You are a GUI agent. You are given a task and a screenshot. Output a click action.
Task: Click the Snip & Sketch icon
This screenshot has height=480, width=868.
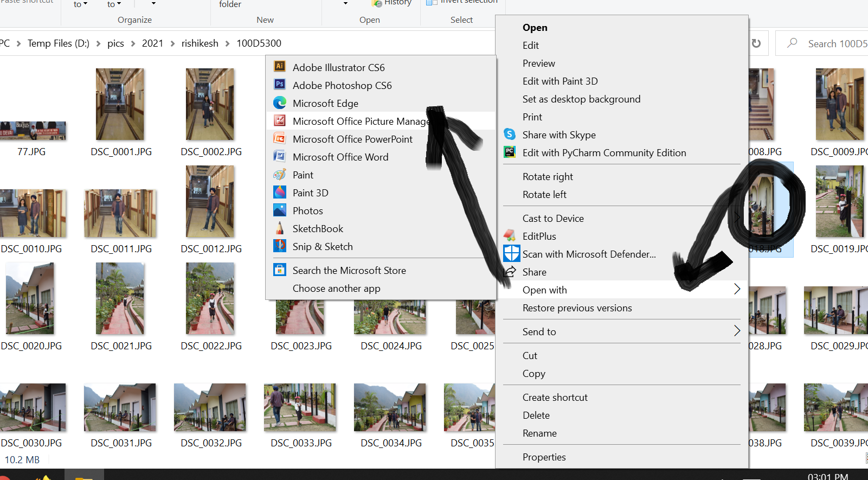(x=280, y=246)
